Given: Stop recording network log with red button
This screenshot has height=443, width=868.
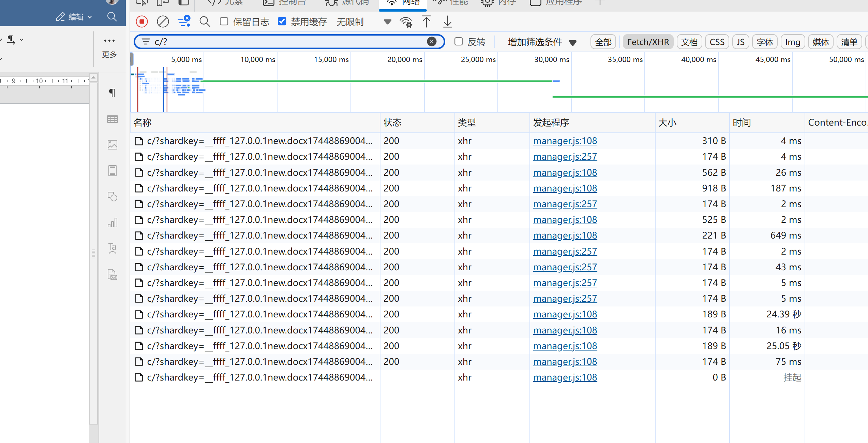Looking at the screenshot, I should [142, 22].
